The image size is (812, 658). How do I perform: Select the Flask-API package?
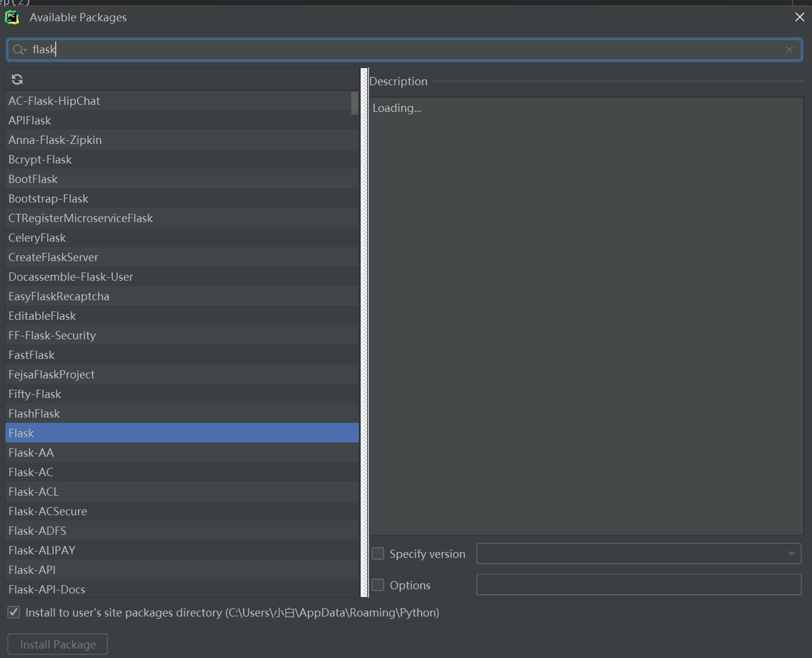point(182,570)
